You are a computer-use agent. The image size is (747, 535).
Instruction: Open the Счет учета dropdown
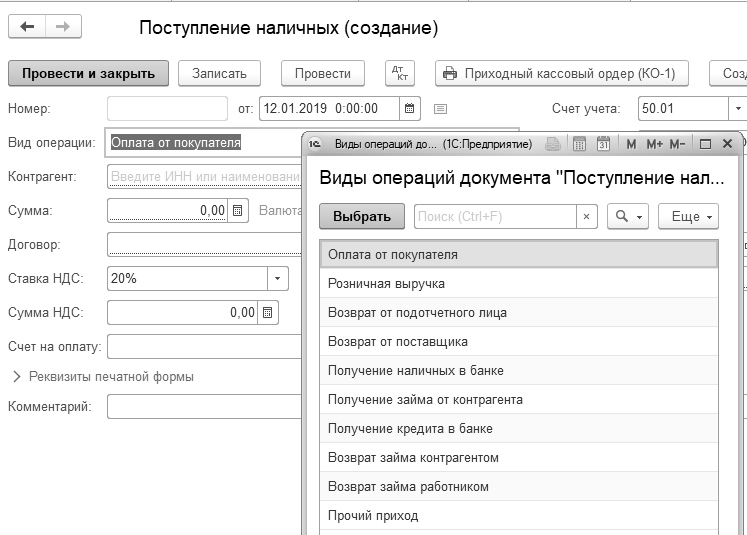tap(737, 108)
